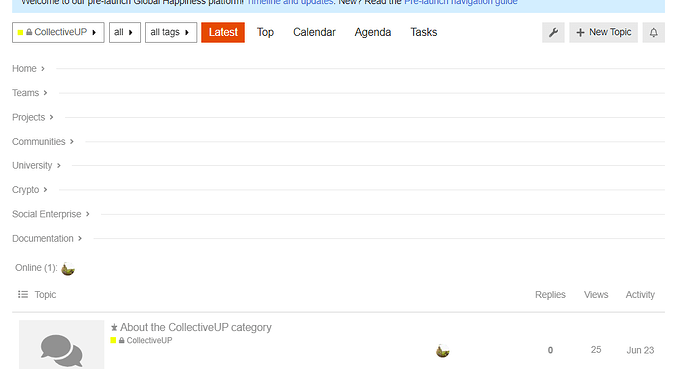Expand the Documentation menu section
Image resolution: width=690 pixels, height=369 pixels.
click(x=47, y=238)
